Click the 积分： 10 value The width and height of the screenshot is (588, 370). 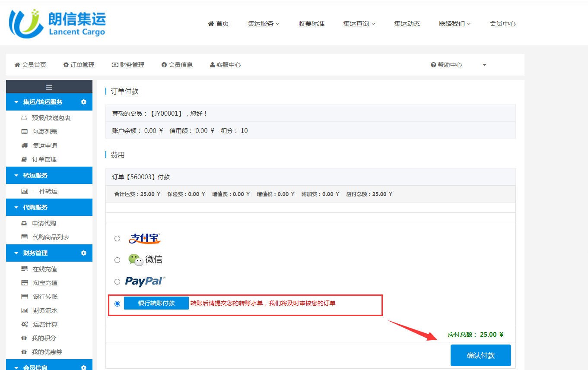click(234, 131)
